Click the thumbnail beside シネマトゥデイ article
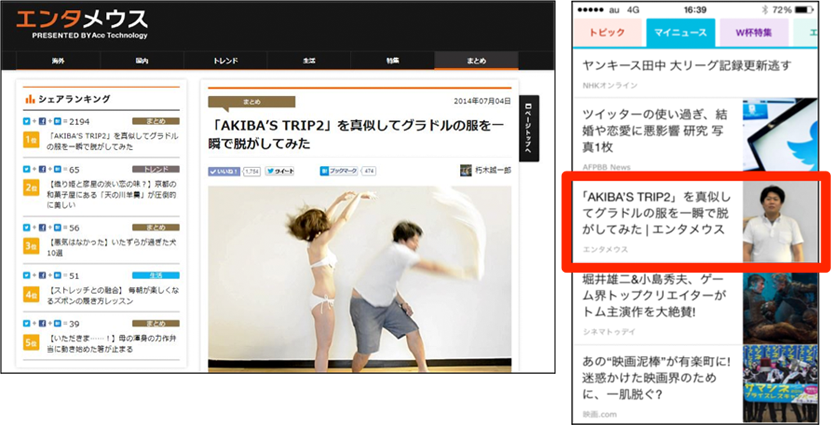 [780, 307]
